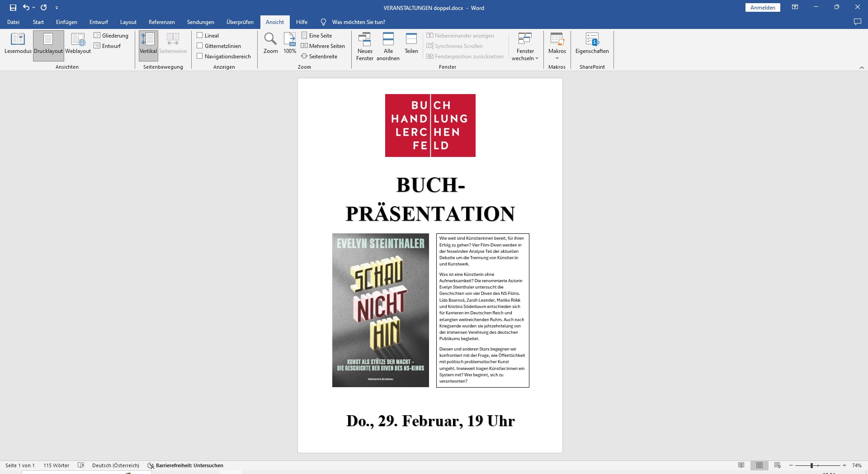Screen dimensions: 868x474
Task: Click the heading 'BUCH-PRÄSENTATION'
Action: coord(430,199)
